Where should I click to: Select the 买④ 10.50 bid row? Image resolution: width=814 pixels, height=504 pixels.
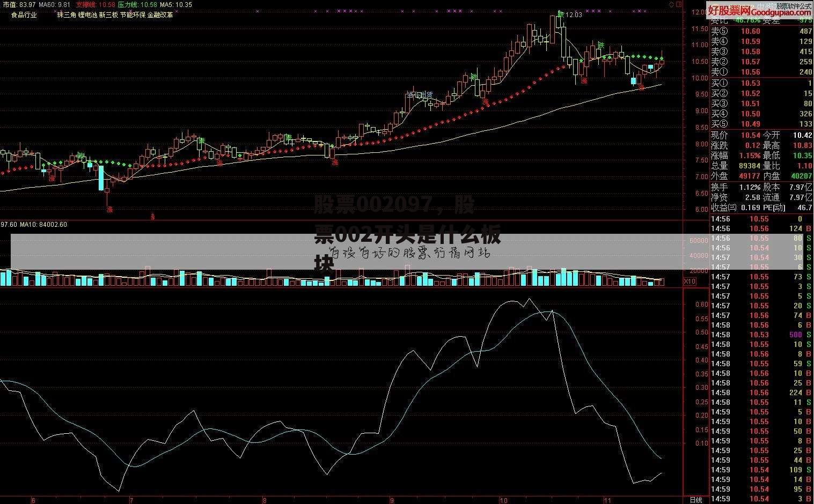tap(761, 114)
